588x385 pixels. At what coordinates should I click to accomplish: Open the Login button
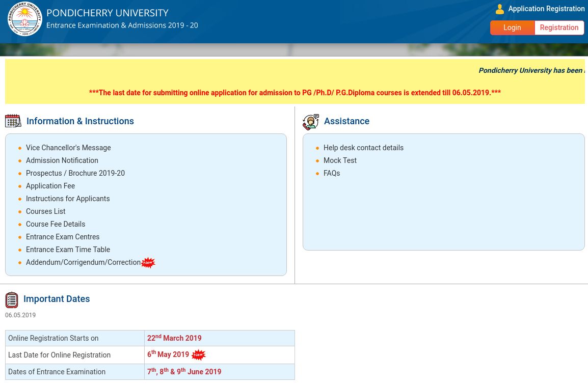tap(512, 28)
